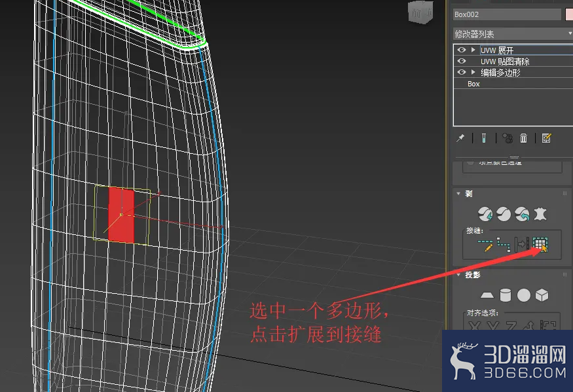The width and height of the screenshot is (573, 392).
Task: Select the Point-to-Point Seams tool
Action: click(504, 245)
